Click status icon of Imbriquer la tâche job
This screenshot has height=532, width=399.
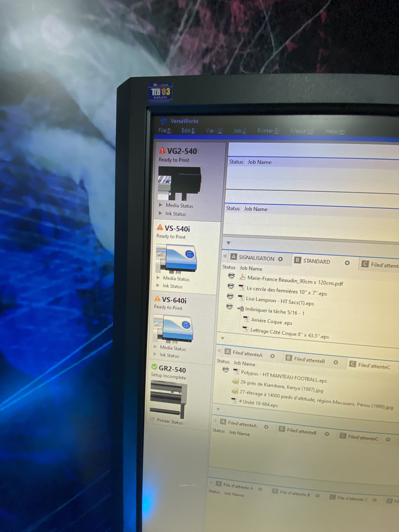point(229,307)
